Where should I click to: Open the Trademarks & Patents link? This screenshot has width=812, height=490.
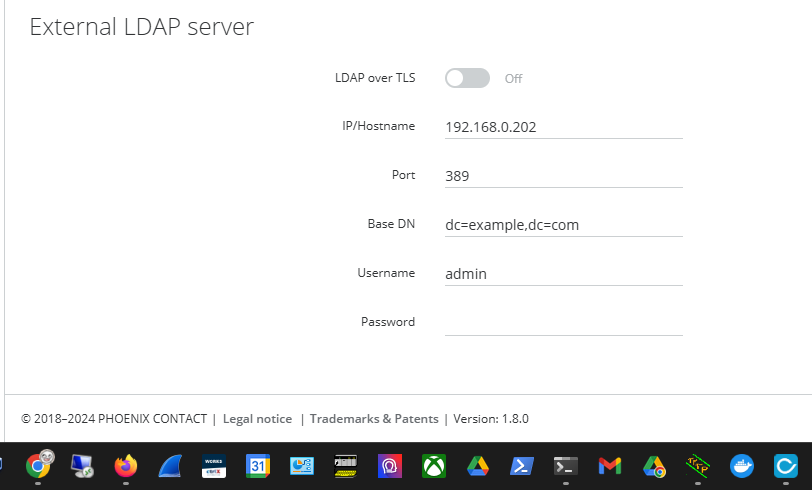pyautogui.click(x=374, y=419)
